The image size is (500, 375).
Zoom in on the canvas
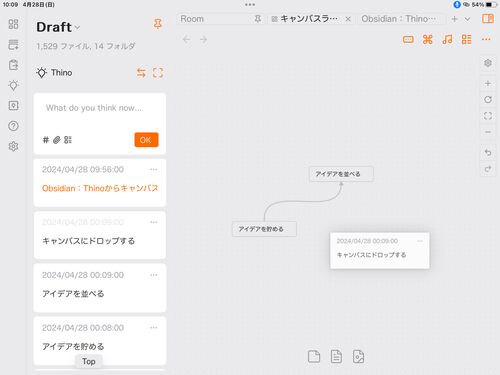point(488,83)
